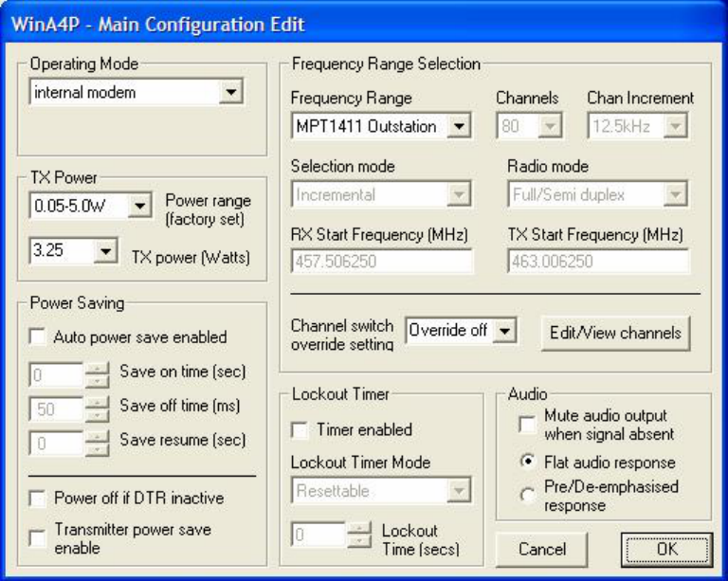Increase Save on time with up arrow

point(97,369)
